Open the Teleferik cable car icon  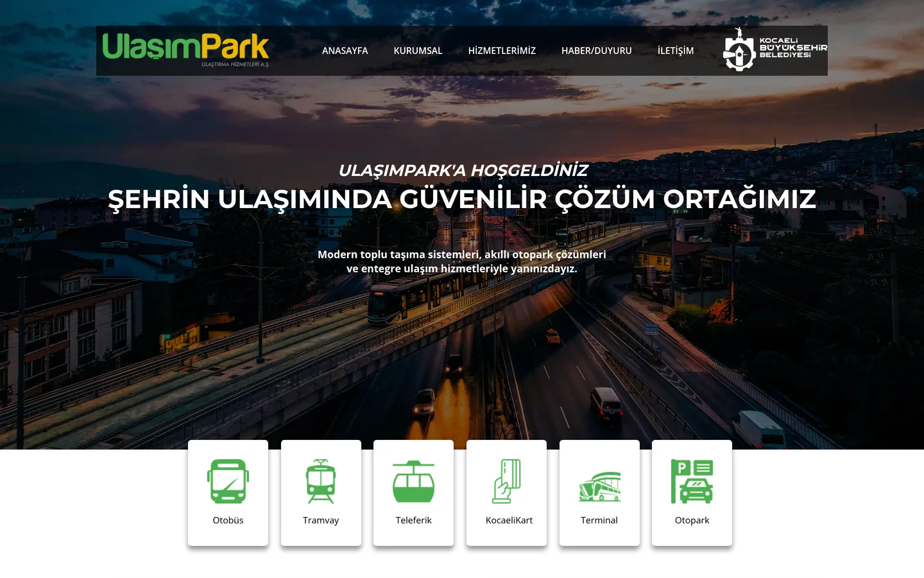click(x=413, y=481)
